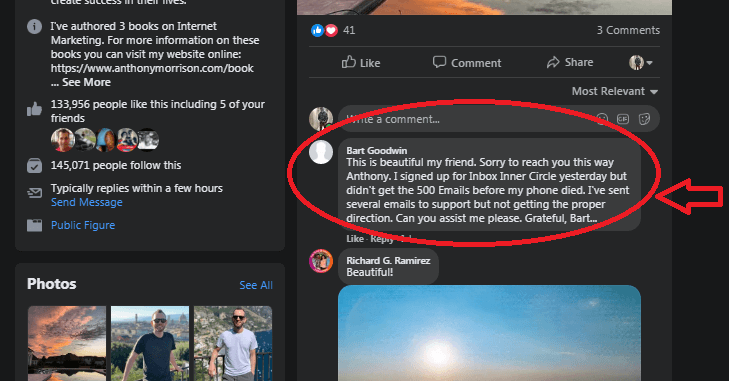Open the Most Relevant comment sorting dropdown
Screen dimensions: 729x381
tap(615, 91)
